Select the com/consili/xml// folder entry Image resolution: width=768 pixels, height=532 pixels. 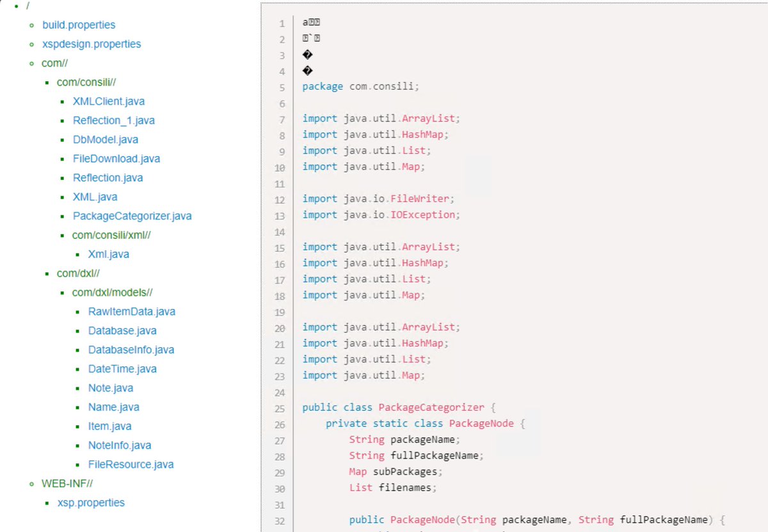click(x=111, y=235)
